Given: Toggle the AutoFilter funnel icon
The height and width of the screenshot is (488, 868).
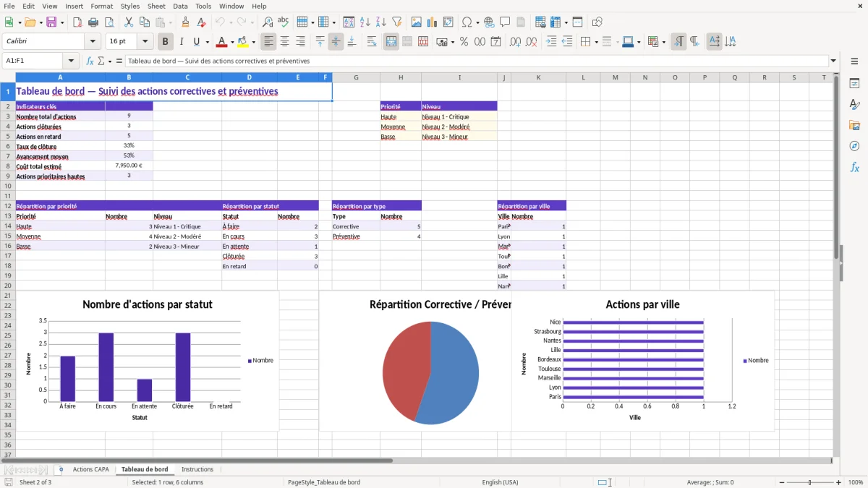Looking at the screenshot, I should (396, 22).
